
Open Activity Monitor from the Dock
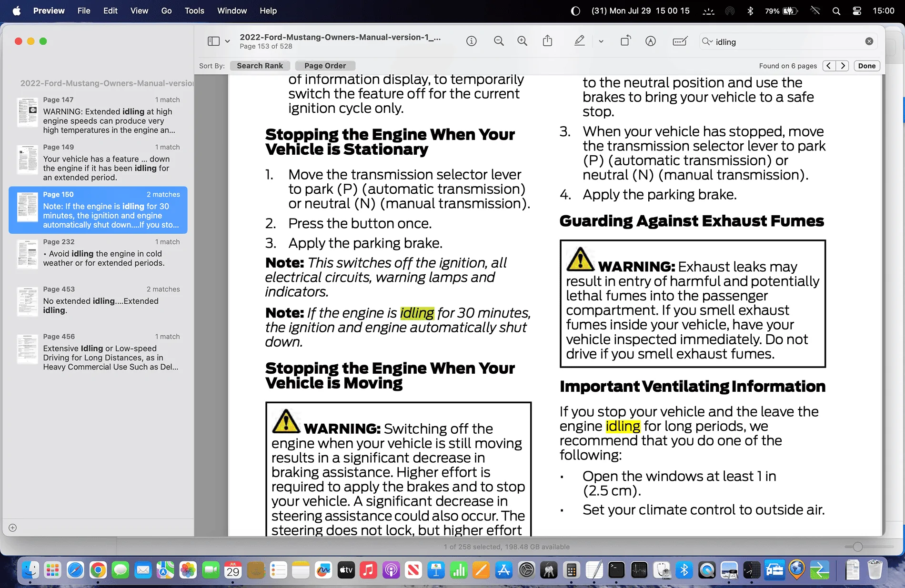(639, 570)
